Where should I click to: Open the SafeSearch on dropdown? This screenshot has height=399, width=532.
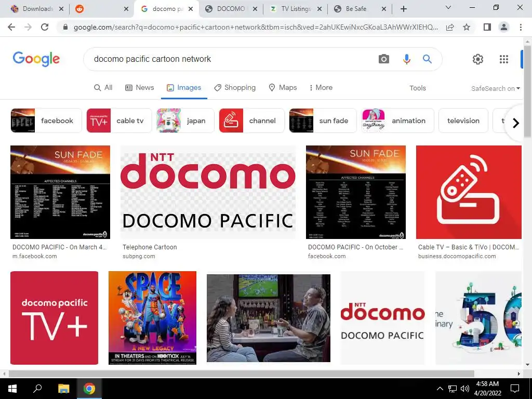coord(495,88)
